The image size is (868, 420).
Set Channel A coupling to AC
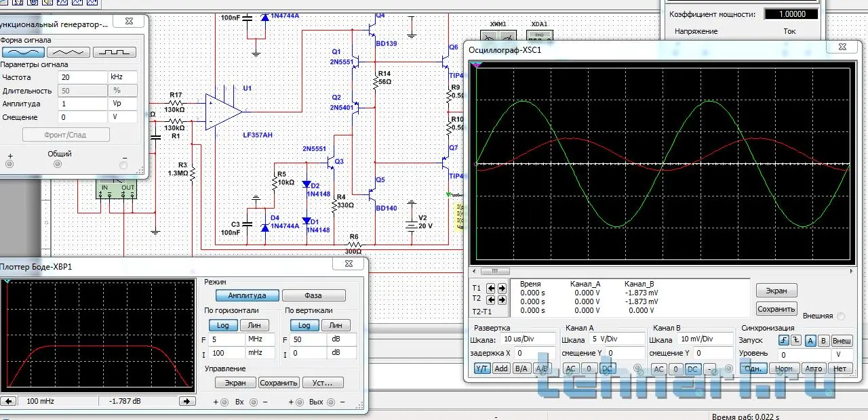coord(571,369)
